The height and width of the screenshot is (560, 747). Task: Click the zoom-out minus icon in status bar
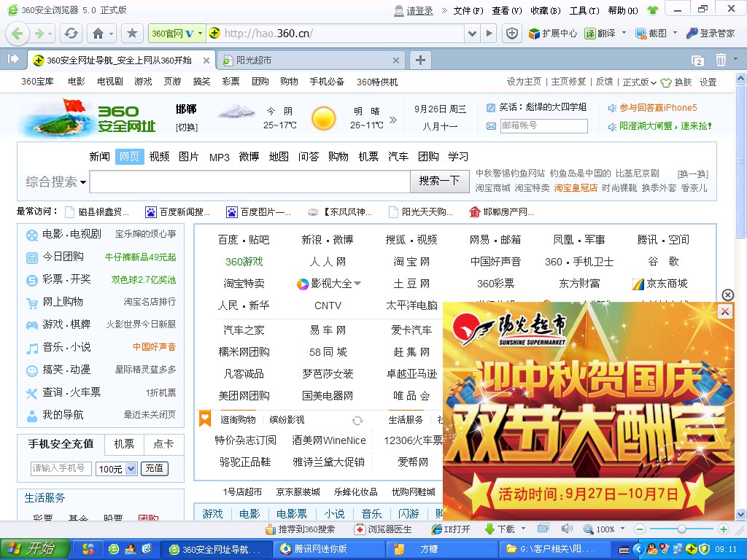[640, 529]
